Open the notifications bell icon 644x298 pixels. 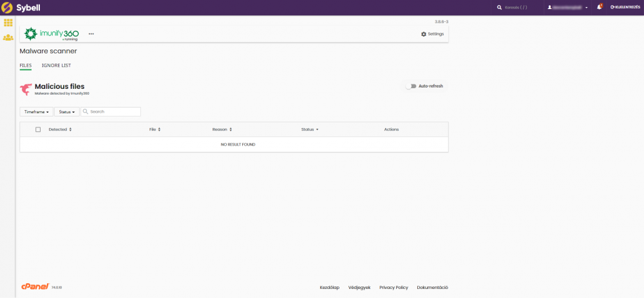(600, 7)
